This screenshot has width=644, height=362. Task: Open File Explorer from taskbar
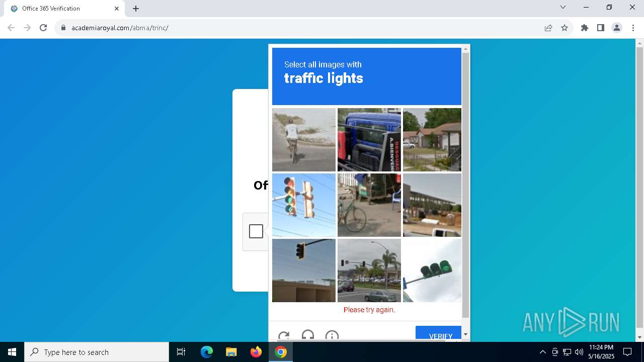[231, 352]
